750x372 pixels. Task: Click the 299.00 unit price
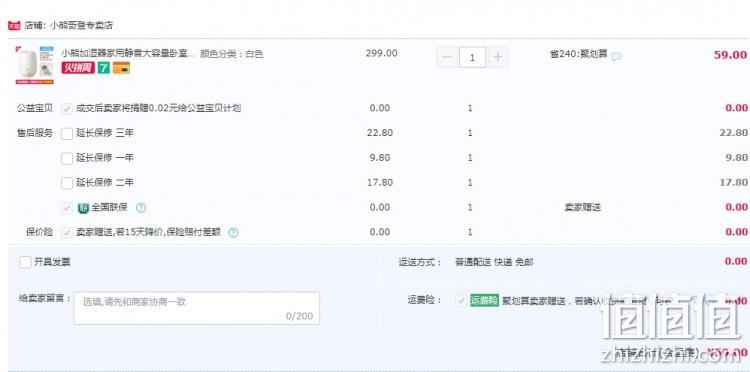(381, 53)
